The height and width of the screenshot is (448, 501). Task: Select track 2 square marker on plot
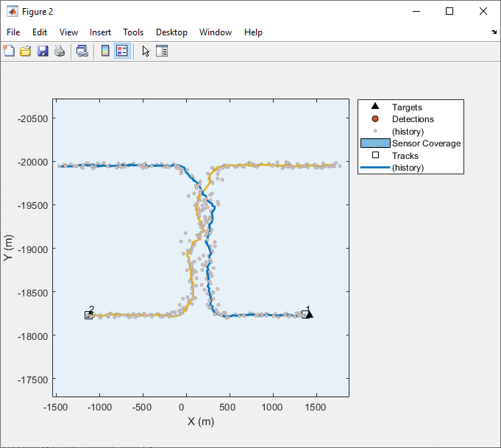tap(88, 316)
